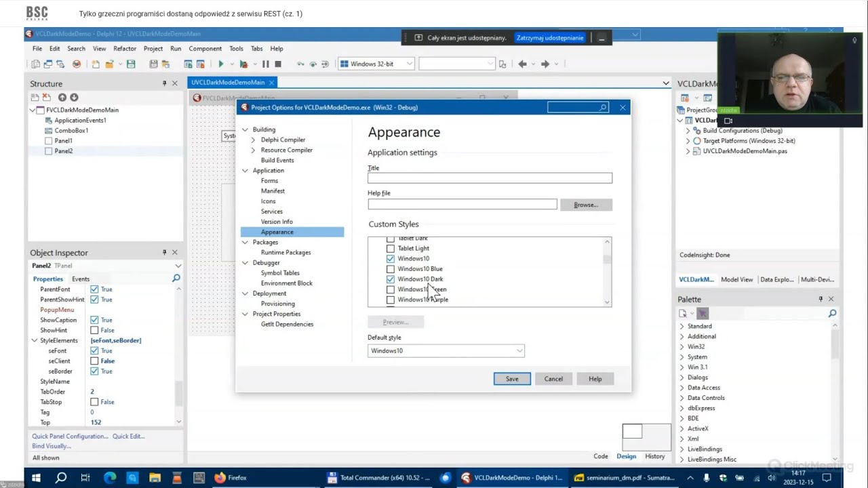Click the Delete item icon in Structure toolbar
868x488 pixels.
[x=47, y=98]
